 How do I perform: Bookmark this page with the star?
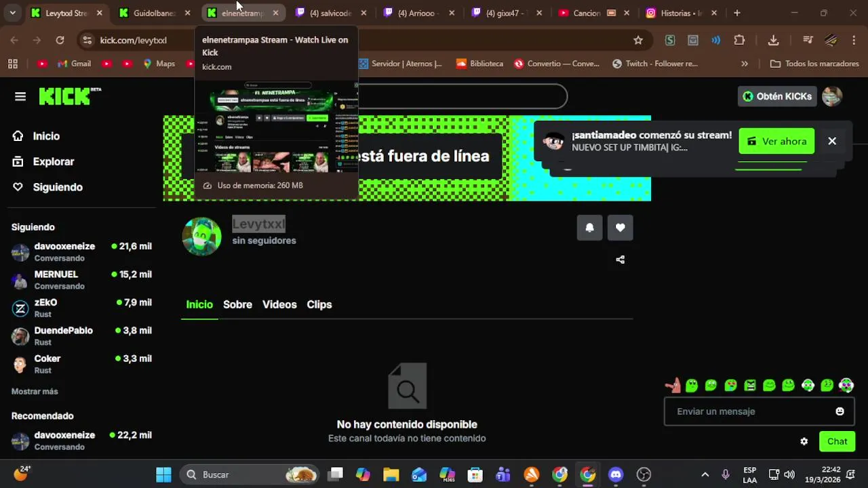[x=638, y=40]
